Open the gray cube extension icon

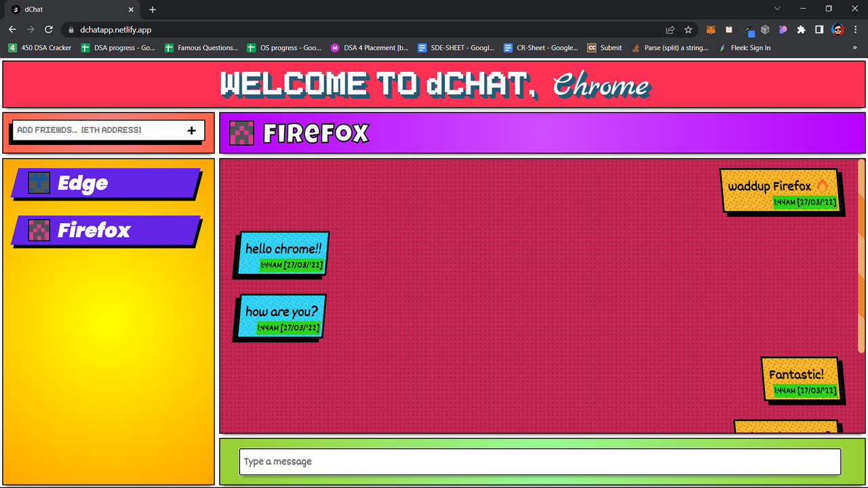pyautogui.click(x=765, y=30)
